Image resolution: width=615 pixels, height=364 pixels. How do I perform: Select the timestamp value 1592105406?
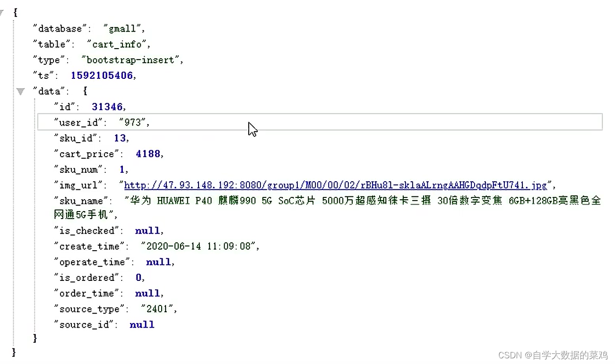pyautogui.click(x=102, y=76)
